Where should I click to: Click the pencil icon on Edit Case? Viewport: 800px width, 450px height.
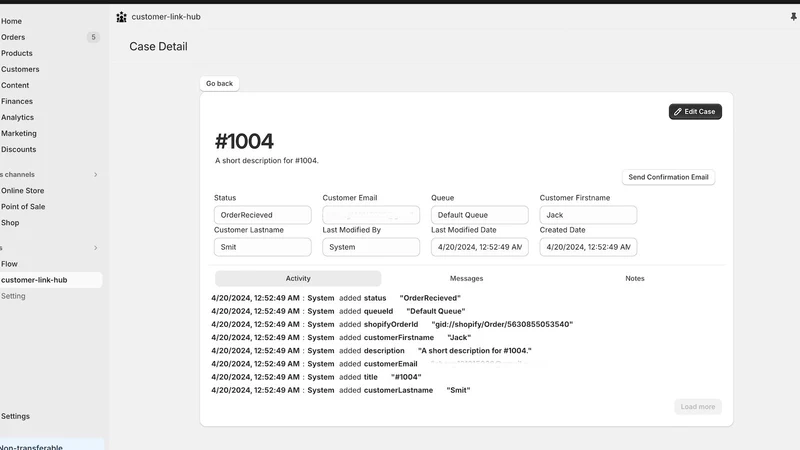tap(678, 112)
